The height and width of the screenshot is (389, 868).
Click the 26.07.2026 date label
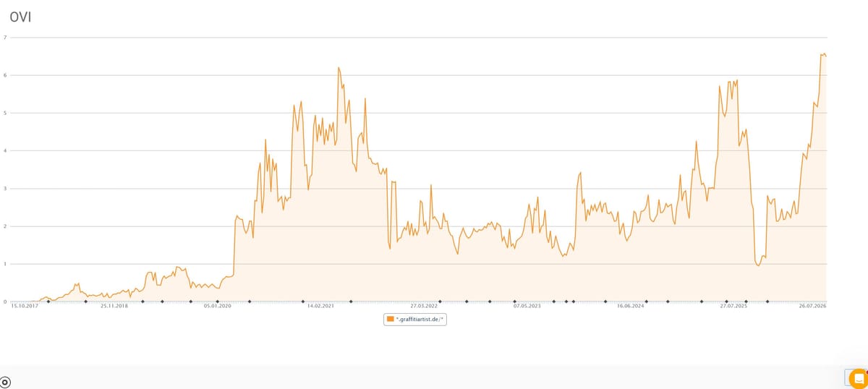[813, 307]
